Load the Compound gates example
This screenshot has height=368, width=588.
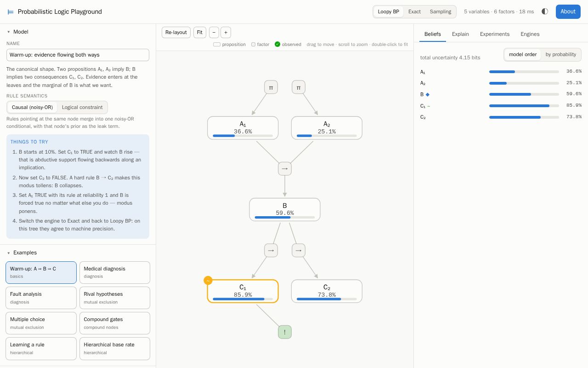click(115, 323)
